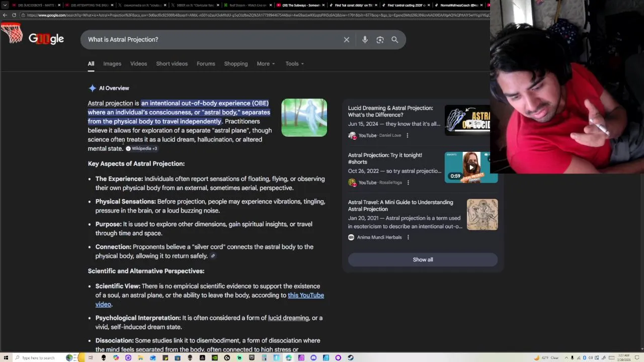This screenshot has width=644, height=362.
Task: Open the Wikipedia +3 sources chip
Action: pyautogui.click(x=142, y=148)
